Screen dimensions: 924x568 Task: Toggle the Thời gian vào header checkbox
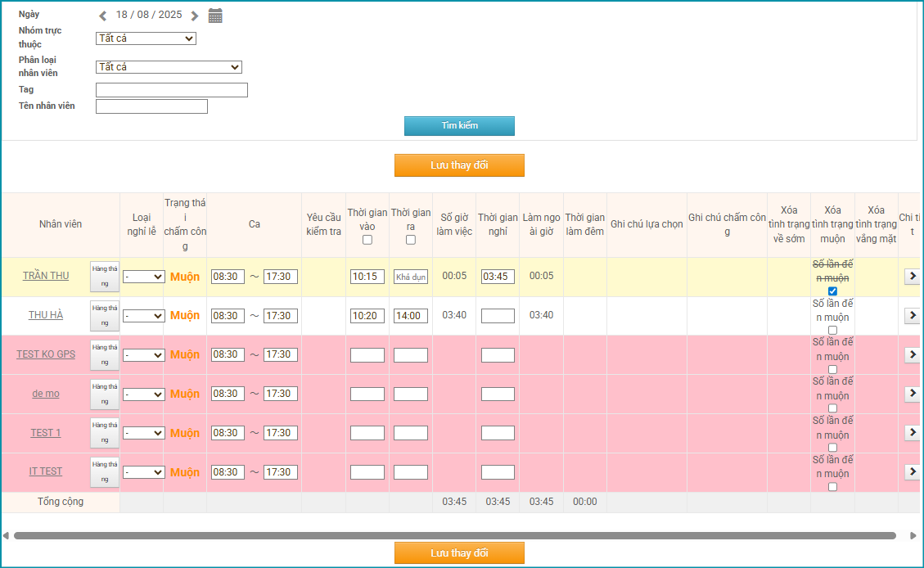pos(367,240)
